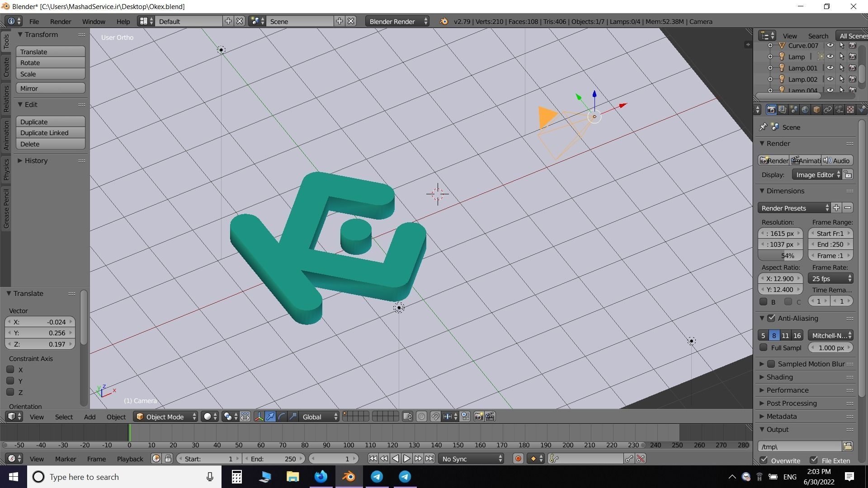This screenshot has height=488, width=868.
Task: Open the Texture properties checker icon
Action: pyautogui.click(x=850, y=110)
